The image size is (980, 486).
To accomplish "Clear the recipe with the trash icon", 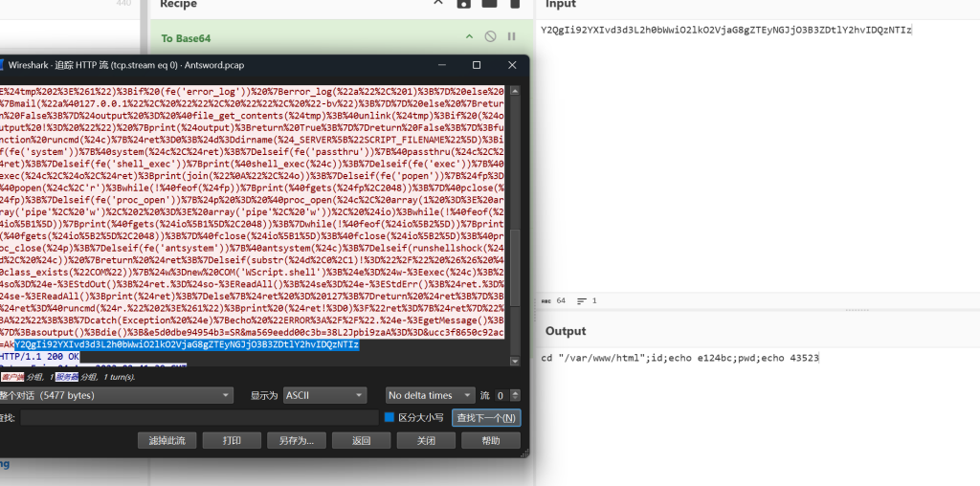I will [x=514, y=4].
